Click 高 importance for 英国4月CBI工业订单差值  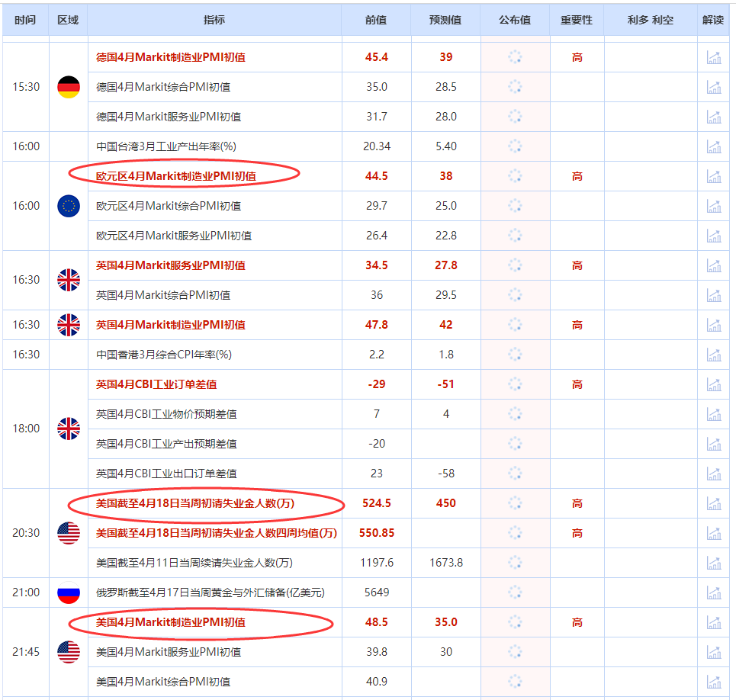(x=577, y=385)
